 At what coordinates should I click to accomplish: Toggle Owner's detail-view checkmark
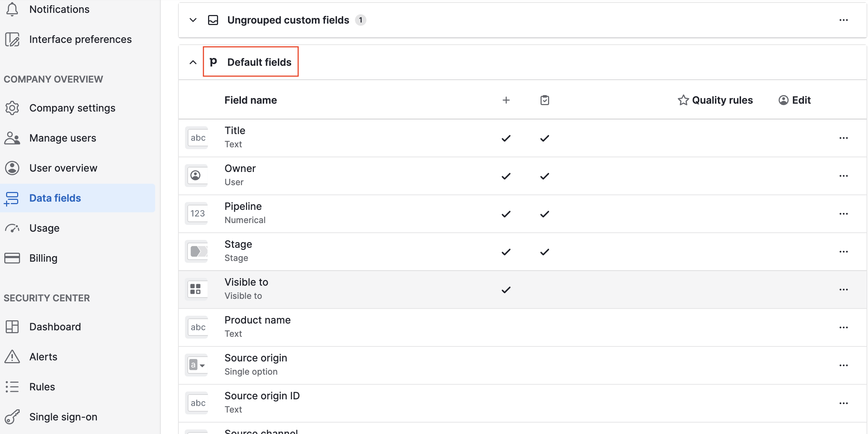(545, 176)
